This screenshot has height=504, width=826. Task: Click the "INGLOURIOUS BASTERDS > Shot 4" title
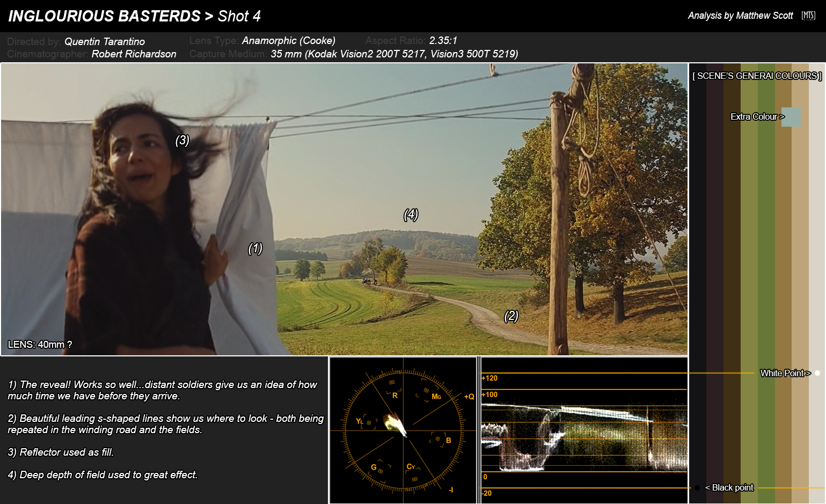[x=134, y=16]
